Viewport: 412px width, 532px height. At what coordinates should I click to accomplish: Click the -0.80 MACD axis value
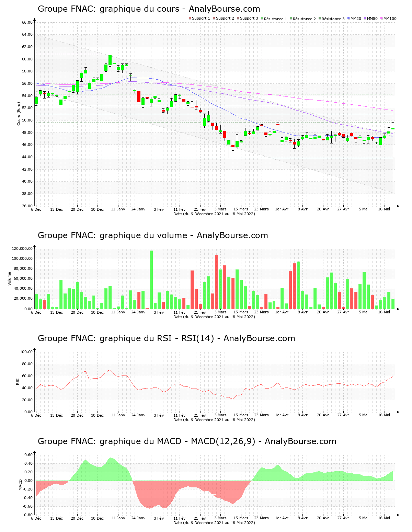28,515
